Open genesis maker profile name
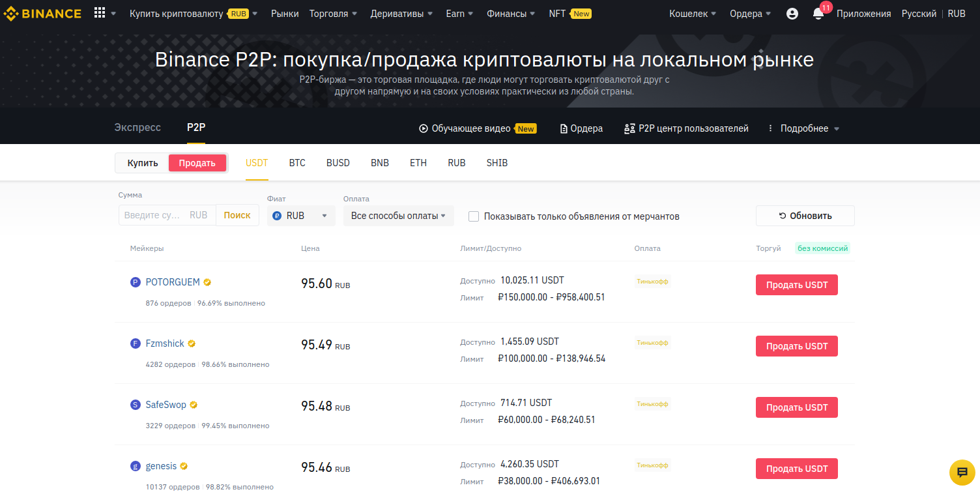The width and height of the screenshot is (980, 496). point(161,466)
